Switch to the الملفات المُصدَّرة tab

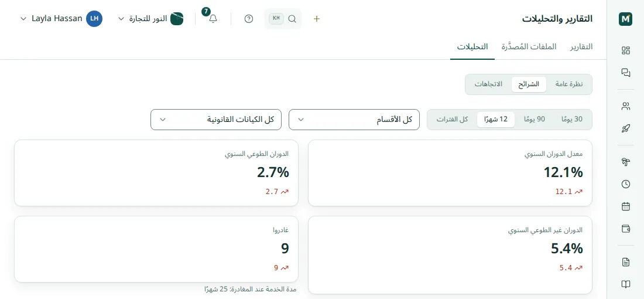529,46
